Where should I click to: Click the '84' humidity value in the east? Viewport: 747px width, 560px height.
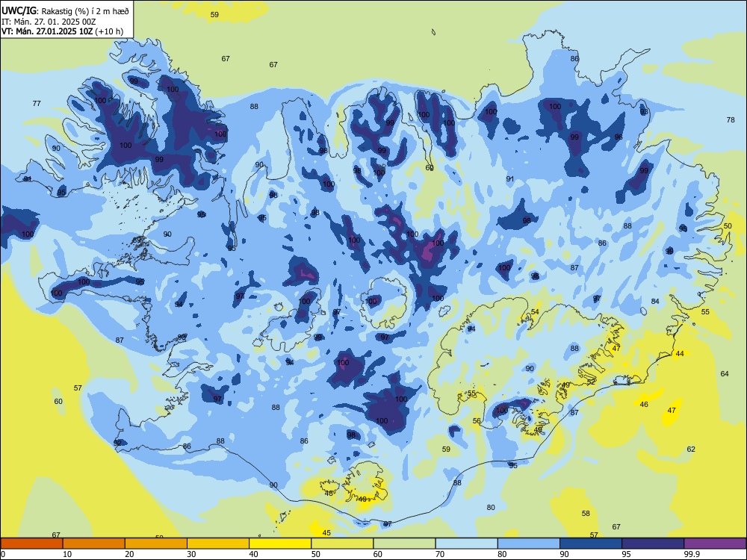tap(656, 302)
